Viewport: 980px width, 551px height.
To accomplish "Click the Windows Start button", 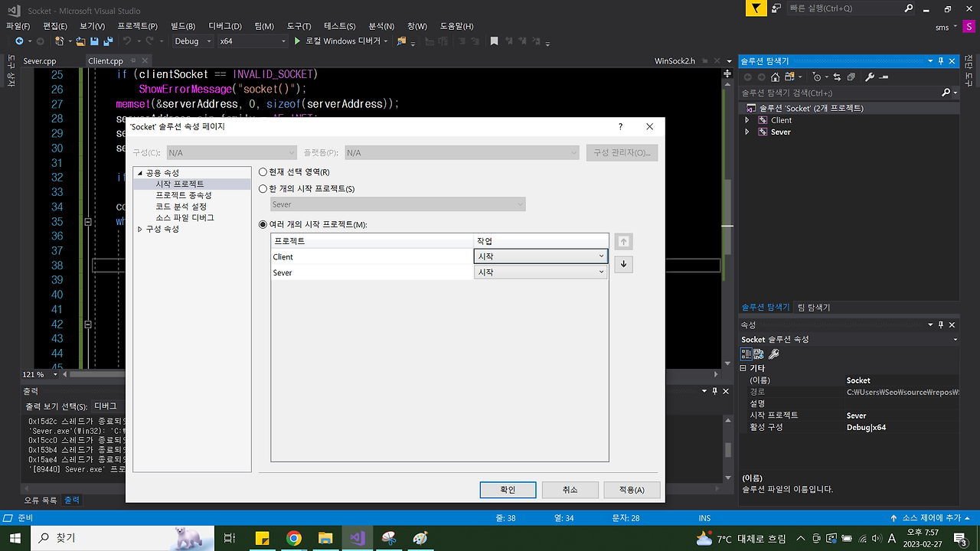I will tap(15, 538).
